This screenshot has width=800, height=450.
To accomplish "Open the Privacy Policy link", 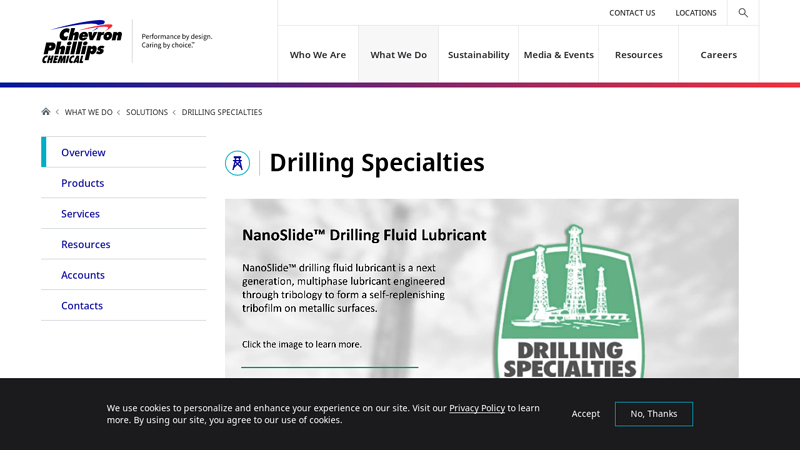I will [x=477, y=408].
